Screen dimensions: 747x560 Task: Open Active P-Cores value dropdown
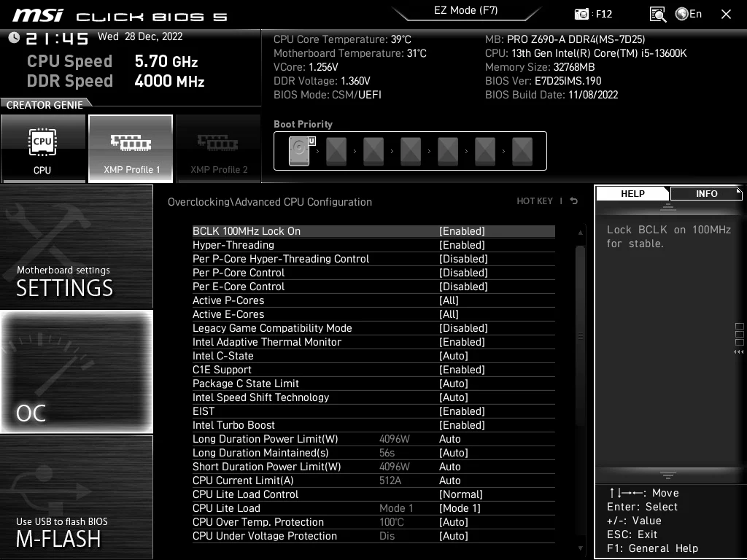[x=449, y=300]
